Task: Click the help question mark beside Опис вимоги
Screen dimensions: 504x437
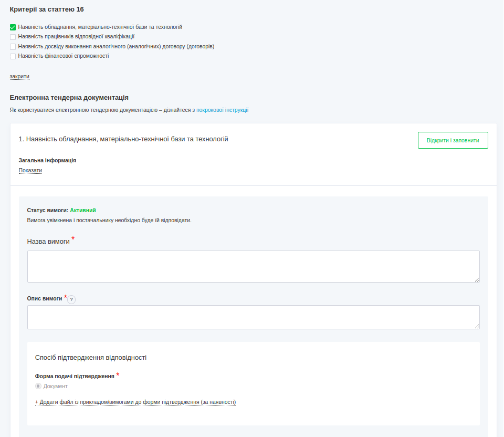Action: [x=71, y=299]
